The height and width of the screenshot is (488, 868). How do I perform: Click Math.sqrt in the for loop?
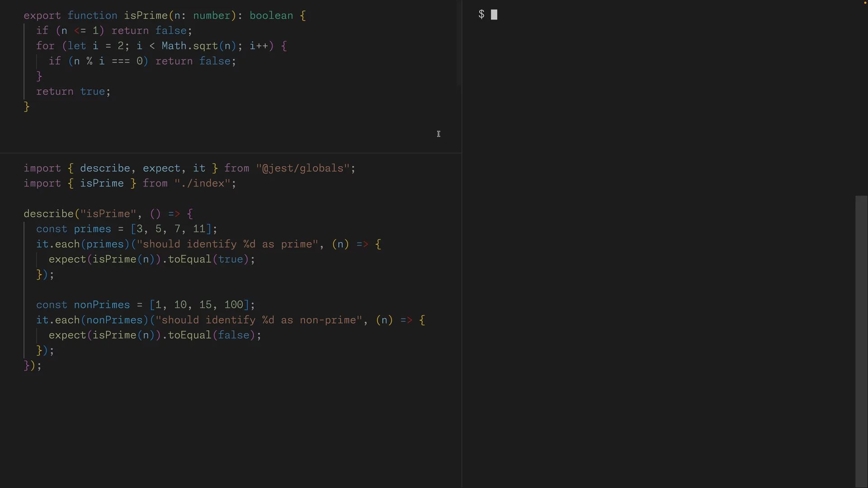click(190, 46)
